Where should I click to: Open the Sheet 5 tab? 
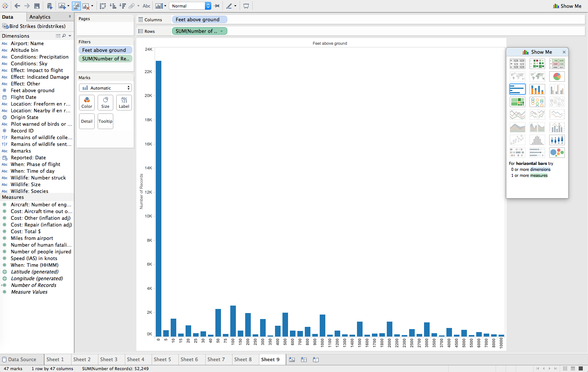(x=162, y=359)
